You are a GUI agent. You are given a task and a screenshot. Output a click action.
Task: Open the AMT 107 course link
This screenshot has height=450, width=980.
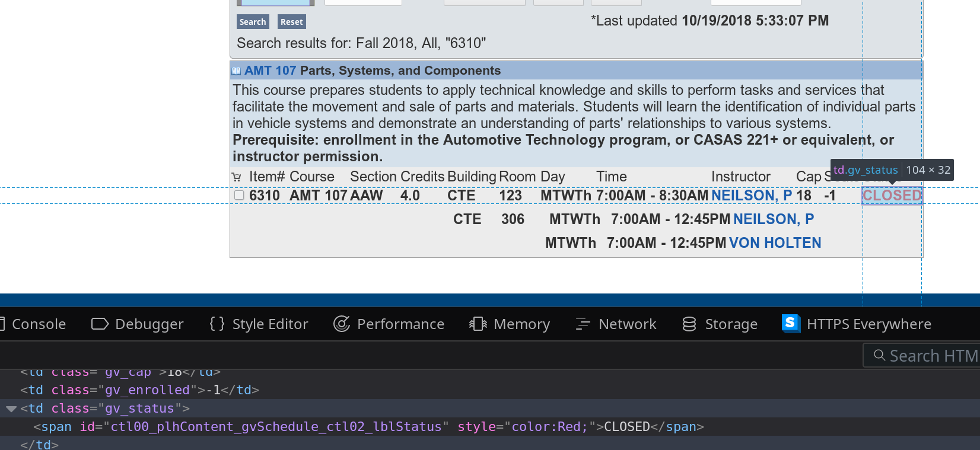(270, 71)
